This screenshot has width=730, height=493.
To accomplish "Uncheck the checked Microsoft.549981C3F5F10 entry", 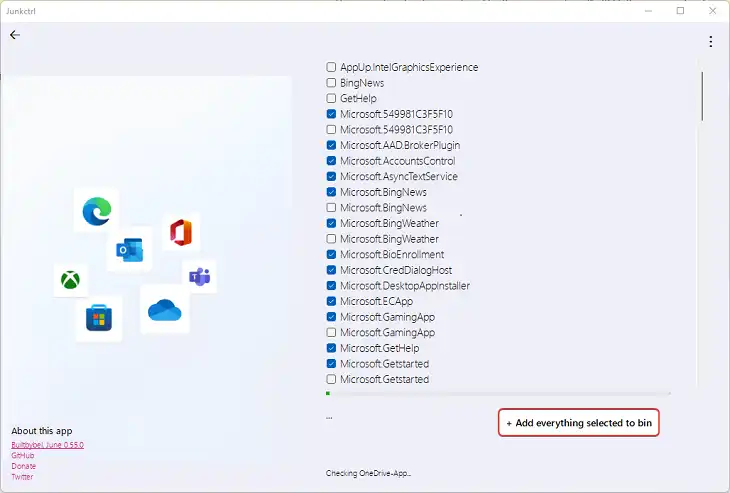I will coord(331,114).
